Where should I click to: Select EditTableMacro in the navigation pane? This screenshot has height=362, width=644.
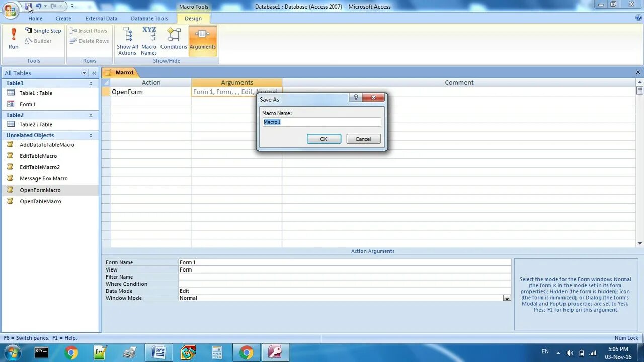pos(38,156)
